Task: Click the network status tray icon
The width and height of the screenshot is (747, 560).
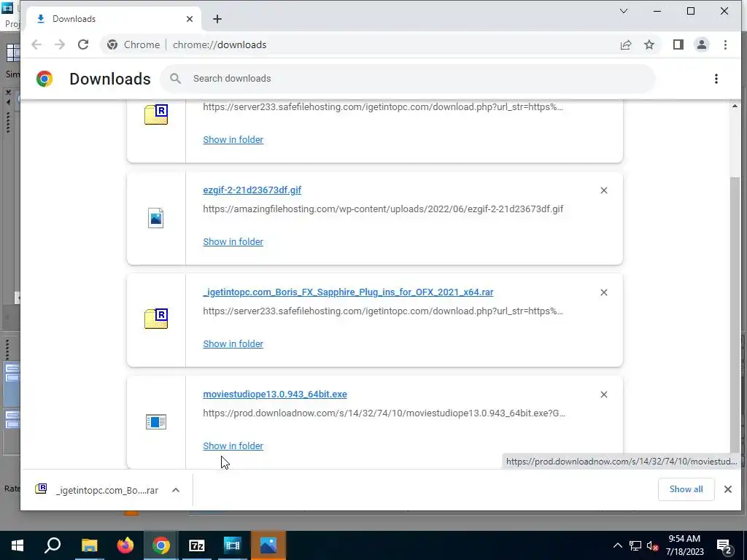Action: [635, 545]
